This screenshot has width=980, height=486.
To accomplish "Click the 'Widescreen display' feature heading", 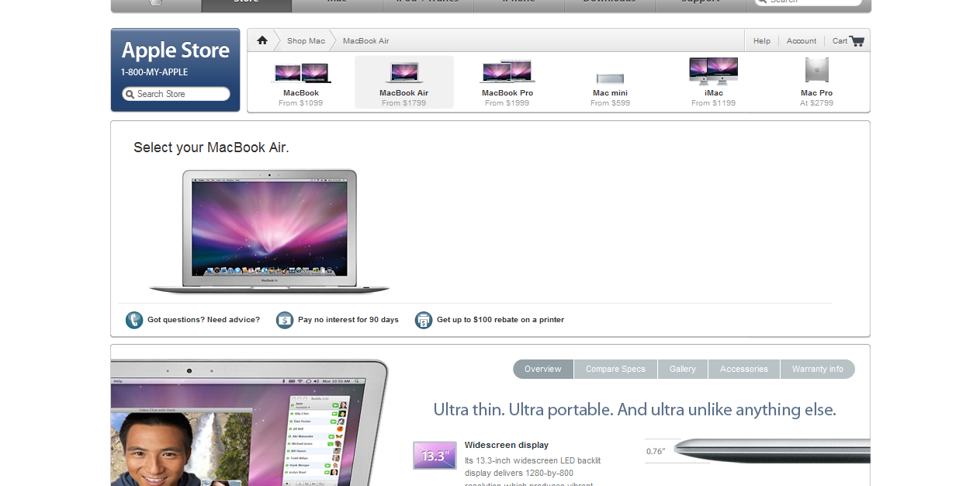I will pyautogui.click(x=507, y=445).
